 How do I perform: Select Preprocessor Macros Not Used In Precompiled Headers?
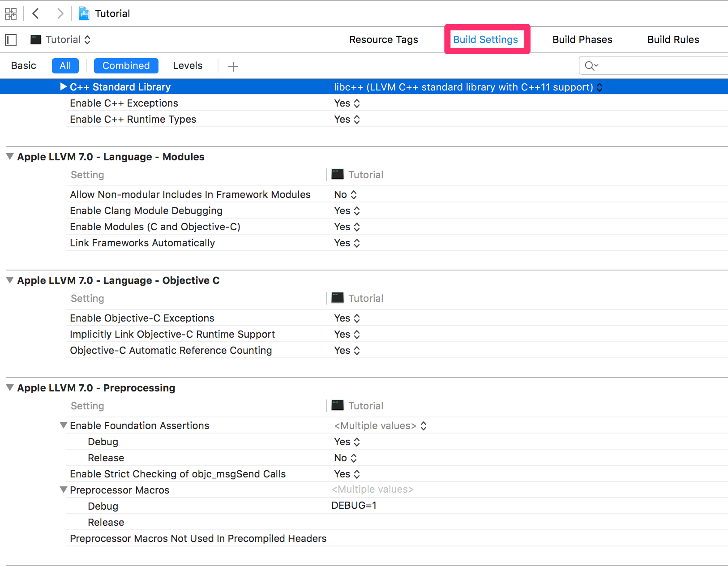(198, 538)
